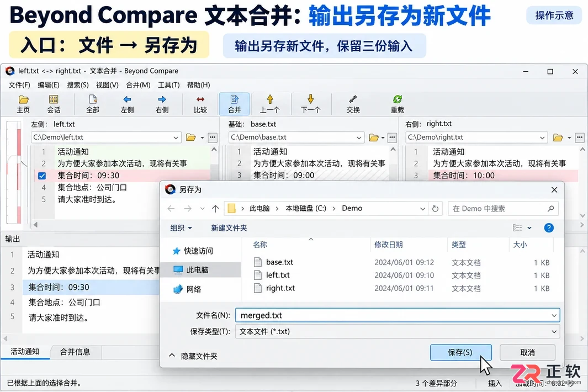Click the Compare (比较) toolbar icon
Image resolution: width=588 pixels, height=392 pixels.
(x=200, y=104)
